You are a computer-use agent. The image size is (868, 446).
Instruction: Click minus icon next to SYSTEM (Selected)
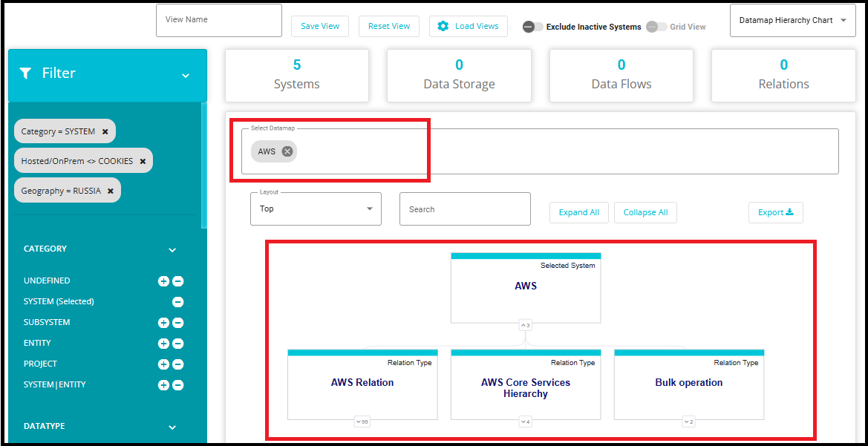tap(178, 302)
